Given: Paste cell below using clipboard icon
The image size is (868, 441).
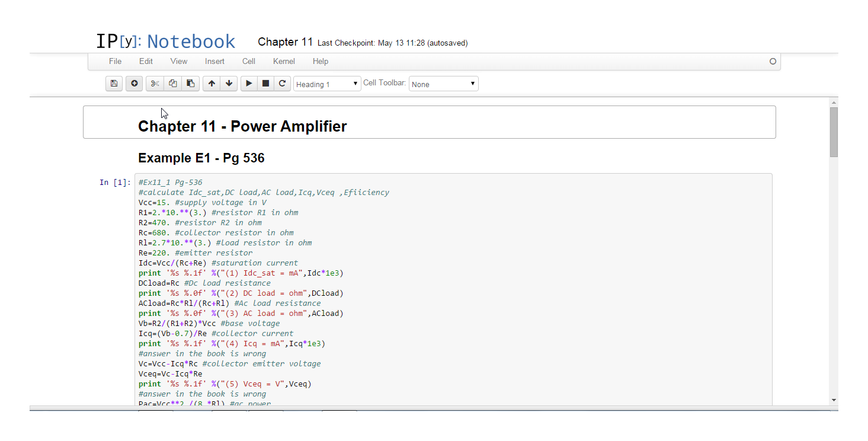Looking at the screenshot, I should point(190,84).
